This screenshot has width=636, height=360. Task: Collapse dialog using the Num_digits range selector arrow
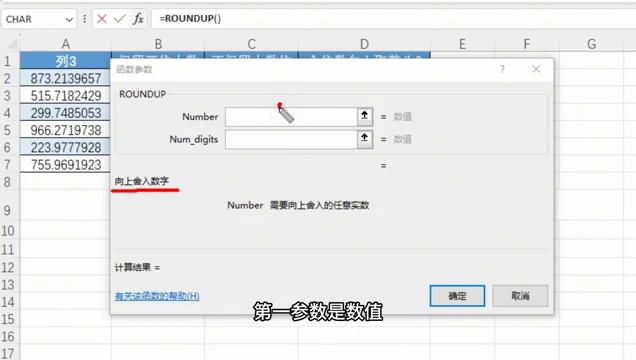[365, 139]
